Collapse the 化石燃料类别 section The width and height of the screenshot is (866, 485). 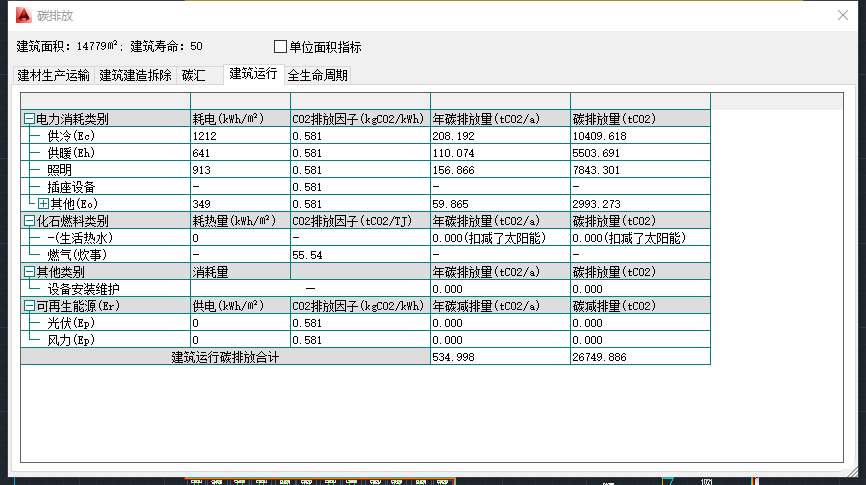(29, 221)
